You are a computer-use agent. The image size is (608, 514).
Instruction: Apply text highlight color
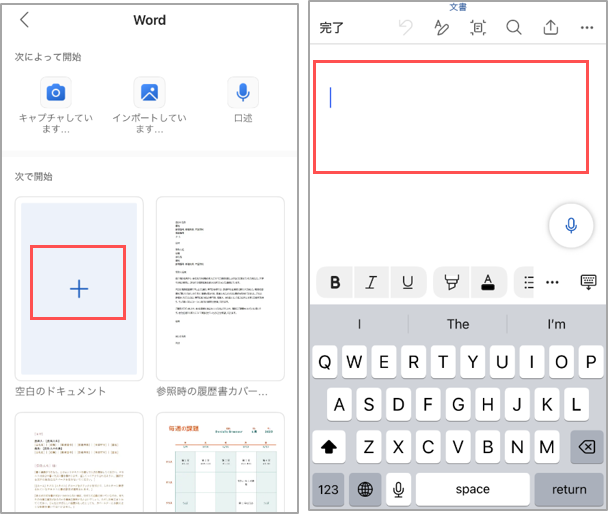pos(452,282)
